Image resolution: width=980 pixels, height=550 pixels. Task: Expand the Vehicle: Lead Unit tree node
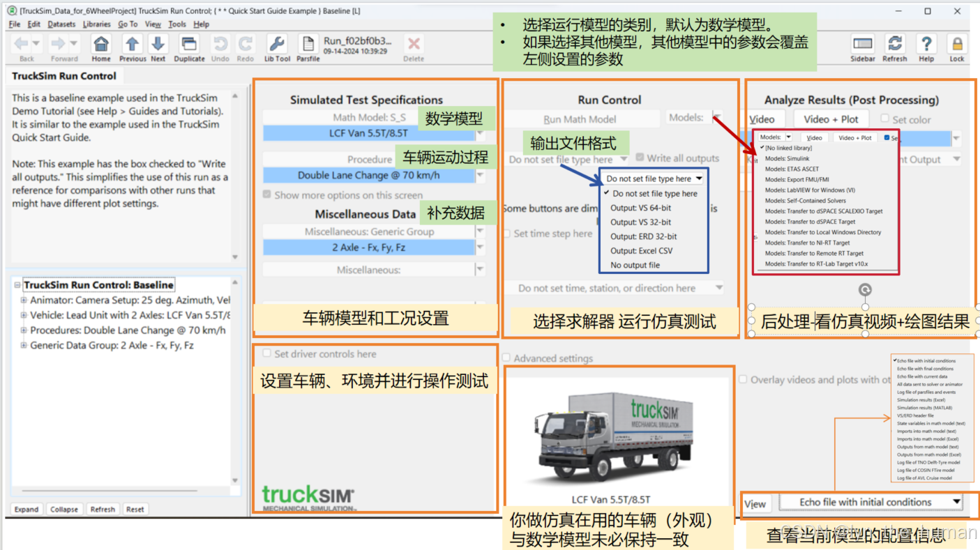coord(24,315)
